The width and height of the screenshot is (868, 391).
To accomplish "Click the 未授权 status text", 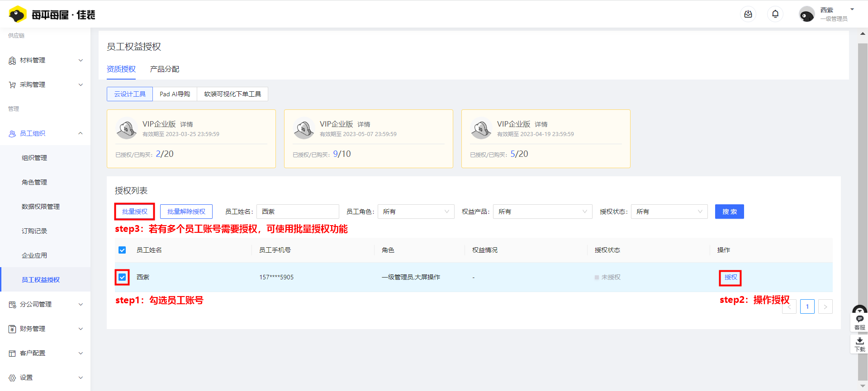I will (x=611, y=277).
